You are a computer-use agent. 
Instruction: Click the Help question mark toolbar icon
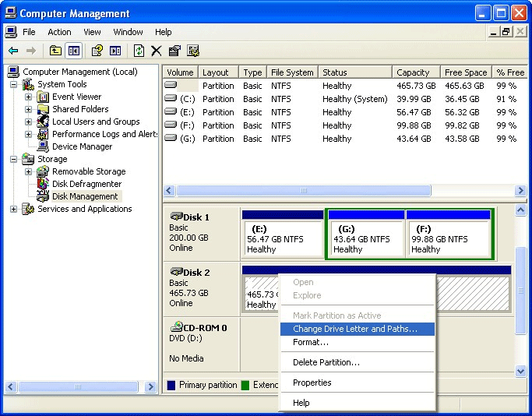coord(97,51)
